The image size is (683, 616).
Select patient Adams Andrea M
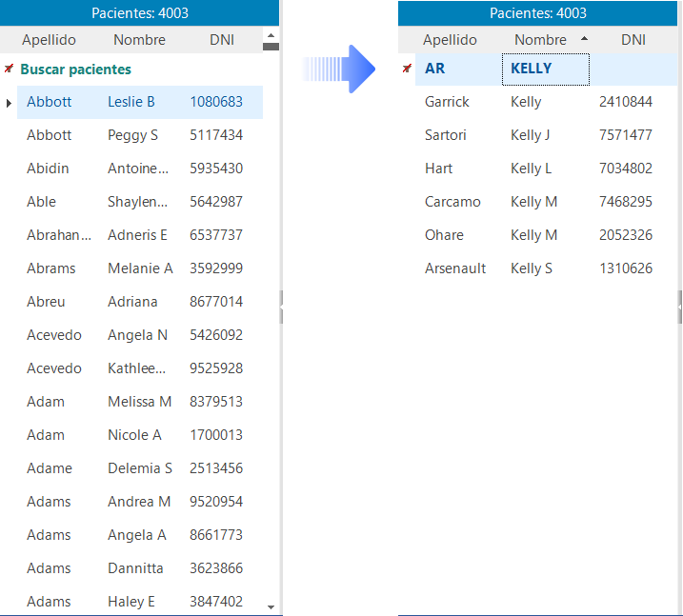140,502
